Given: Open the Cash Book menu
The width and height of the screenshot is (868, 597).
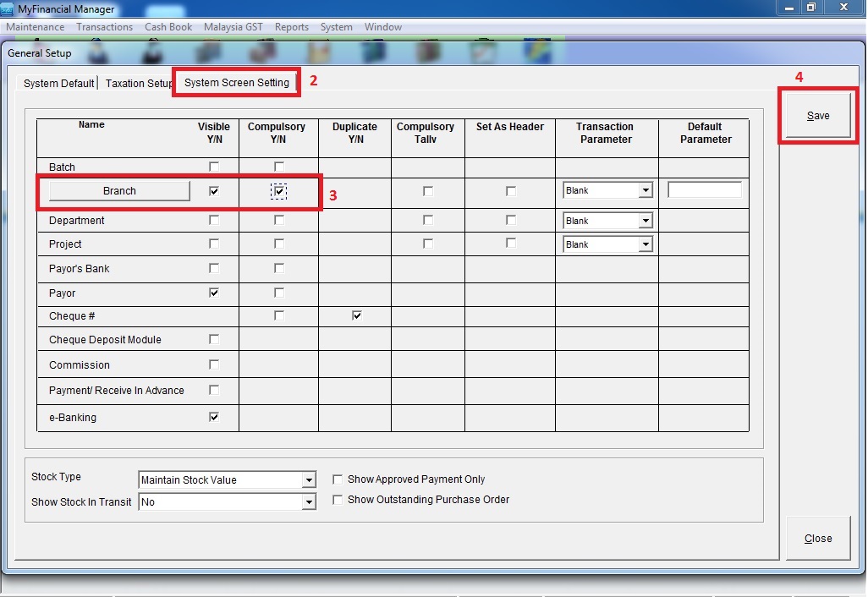Looking at the screenshot, I should [x=168, y=27].
